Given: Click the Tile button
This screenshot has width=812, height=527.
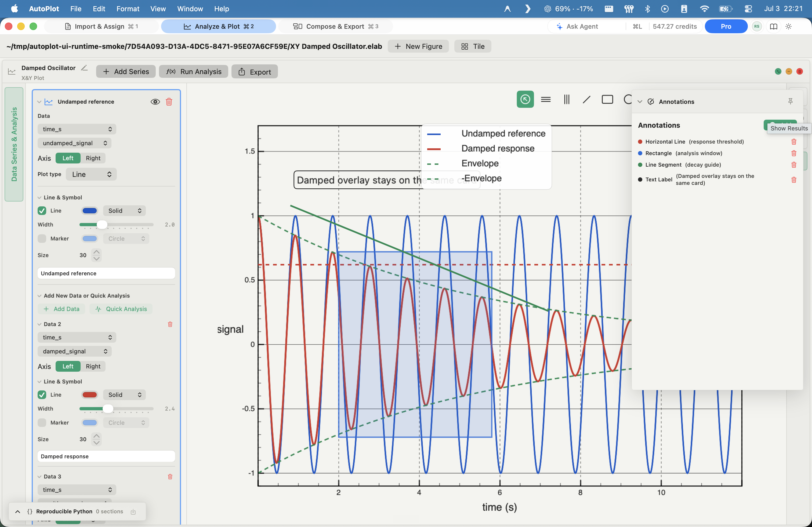Looking at the screenshot, I should [473, 46].
